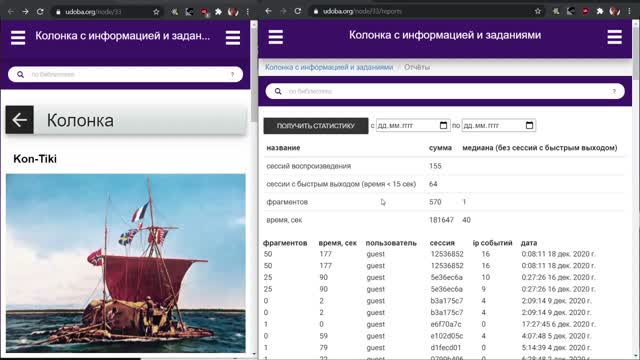Focus library search field in left window
This screenshot has width=640, height=360.
pos(126,74)
